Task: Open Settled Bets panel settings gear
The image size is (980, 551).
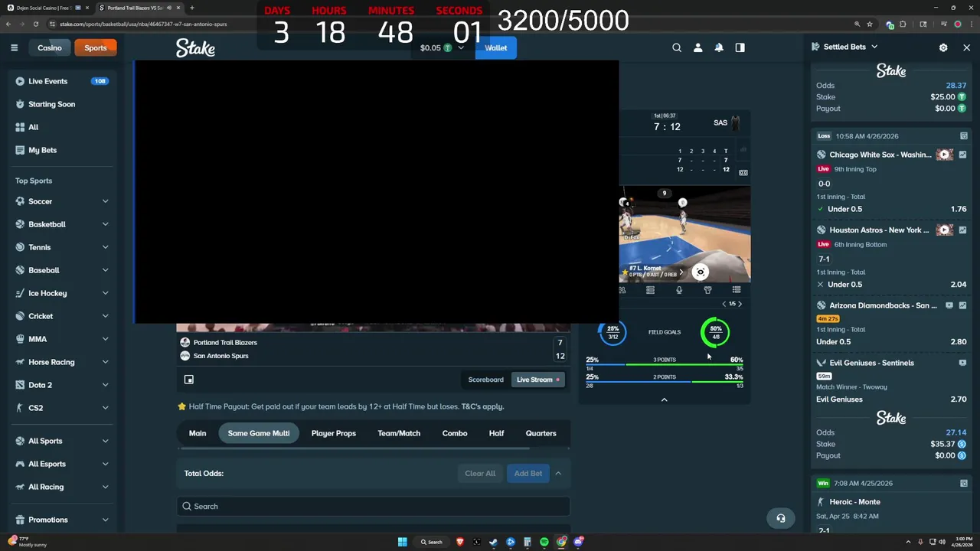Action: point(943,47)
